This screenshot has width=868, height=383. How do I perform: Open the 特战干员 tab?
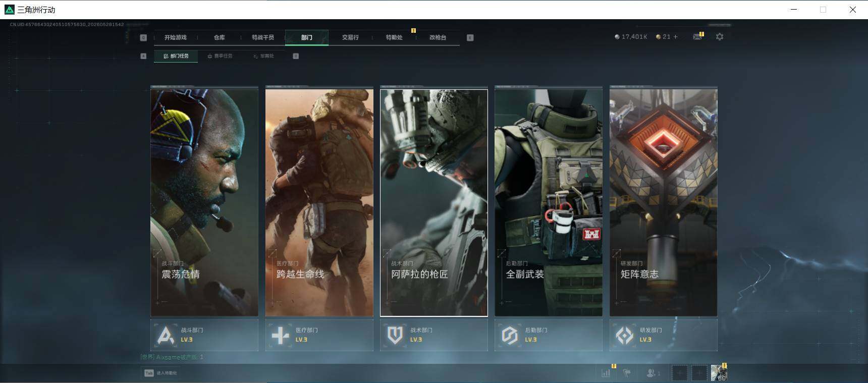coord(263,37)
